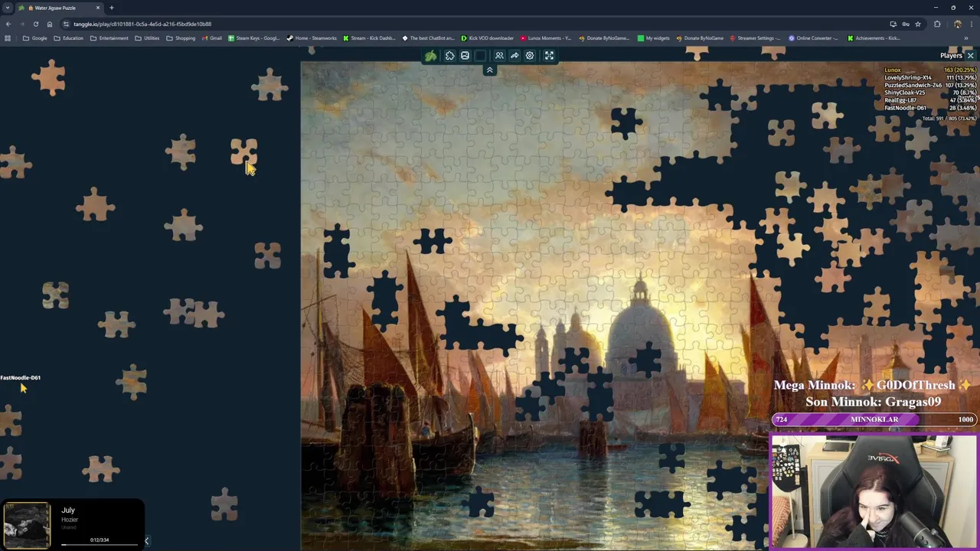Open the install app icon in address bar
This screenshot has width=980, height=551.
coord(893,24)
